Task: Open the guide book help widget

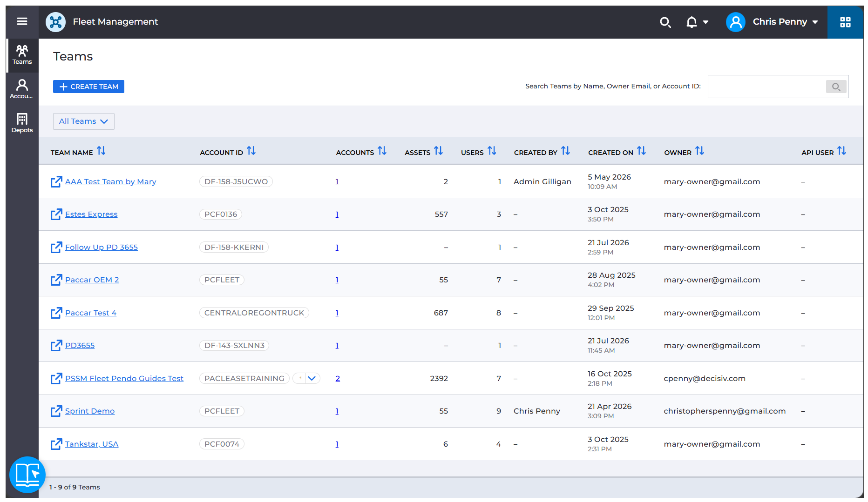Action: pyautogui.click(x=27, y=475)
